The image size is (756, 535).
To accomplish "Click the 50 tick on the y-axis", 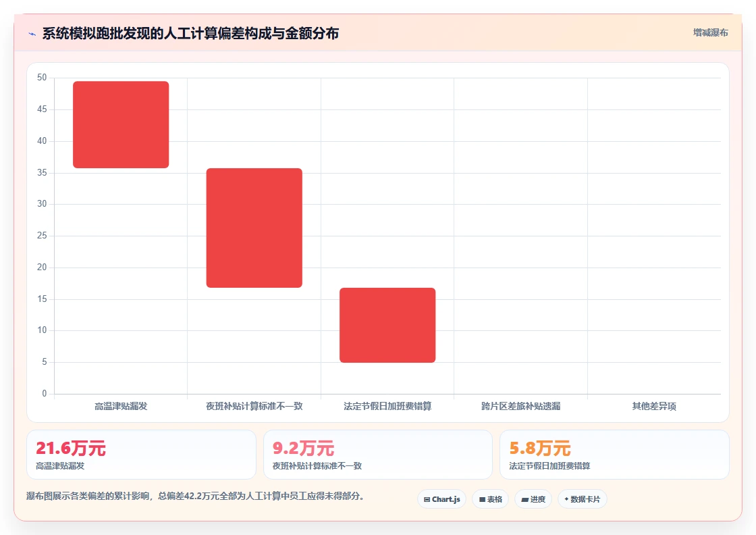I will [x=42, y=78].
